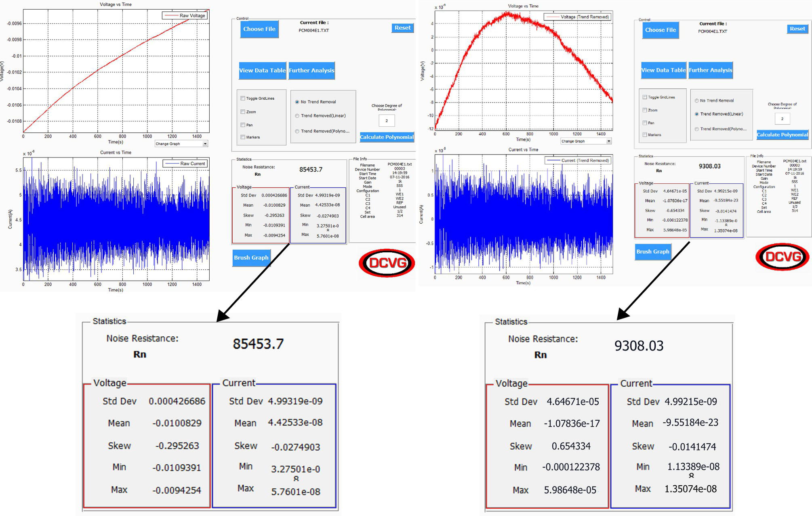Image resolution: width=812 pixels, height=516 pixels.
Task: Open Further Analysis in the raw-voltage window
Action: point(311,70)
